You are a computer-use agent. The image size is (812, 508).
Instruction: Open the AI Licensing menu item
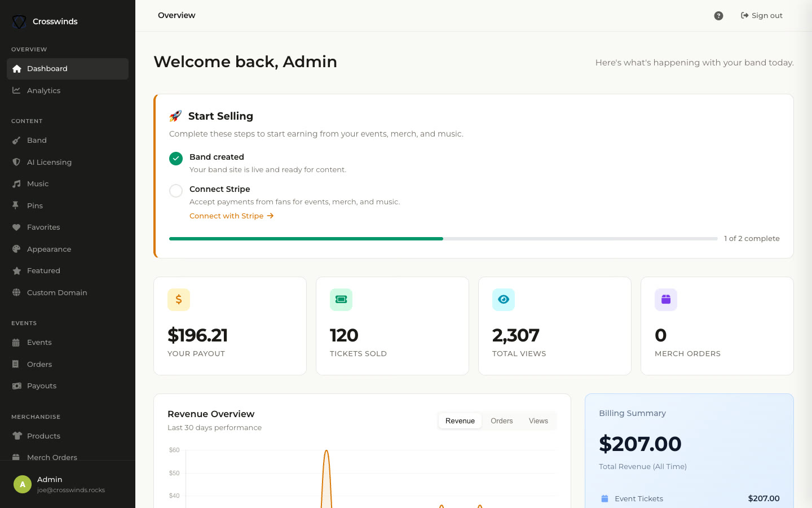tap(68, 162)
